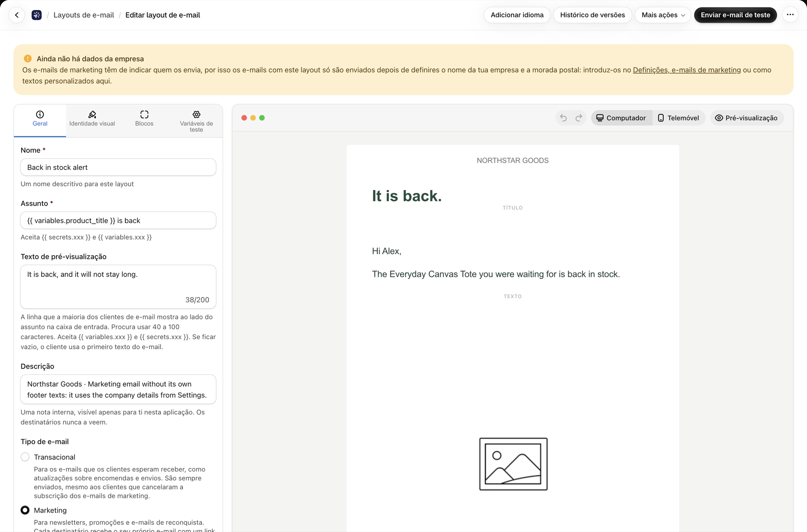
Task: Open the app logo home icon
Action: (37, 15)
